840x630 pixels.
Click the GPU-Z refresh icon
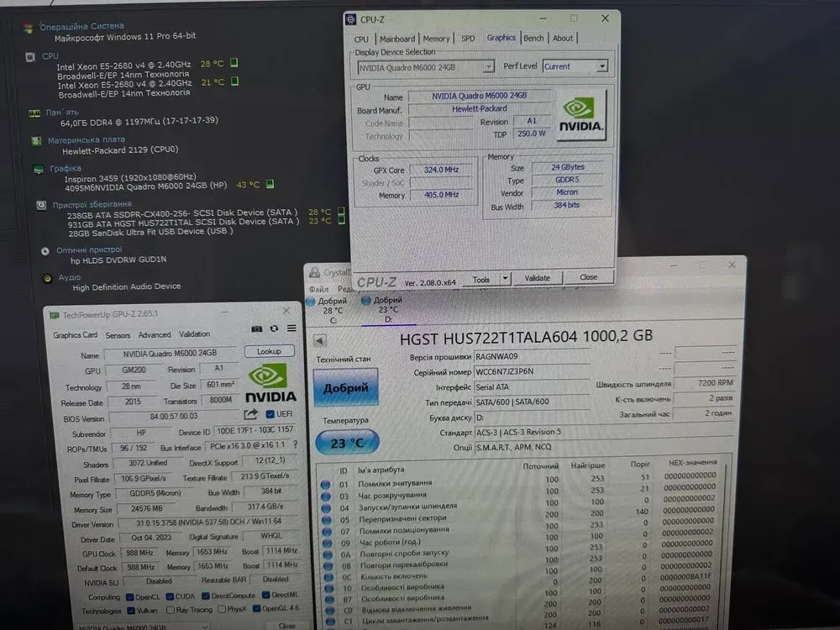pyautogui.click(x=274, y=328)
